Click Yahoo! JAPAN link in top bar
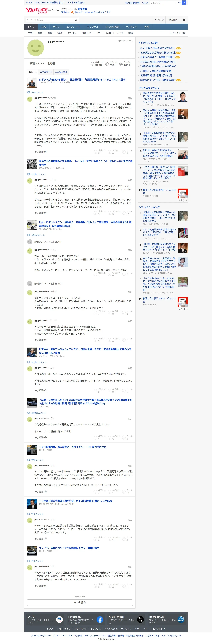This screenshot has height=644, width=212. click(132, 3)
